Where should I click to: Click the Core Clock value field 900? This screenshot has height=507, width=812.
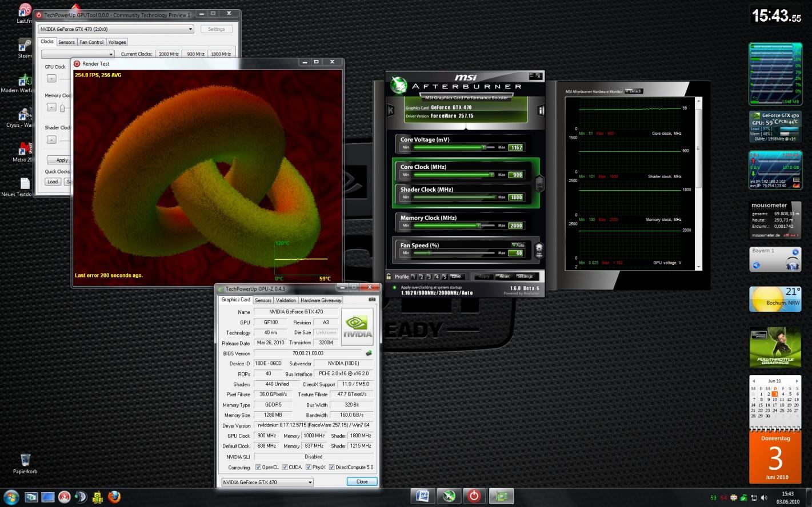[517, 175]
